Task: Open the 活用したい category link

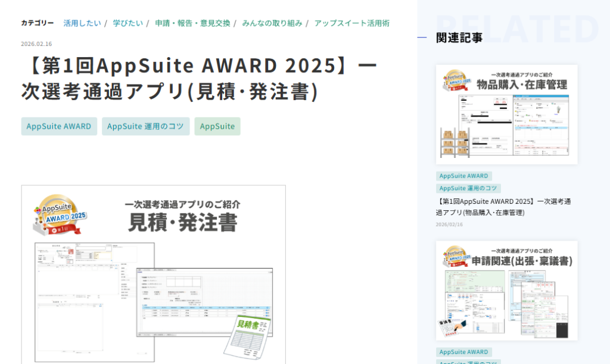Action: [82, 23]
